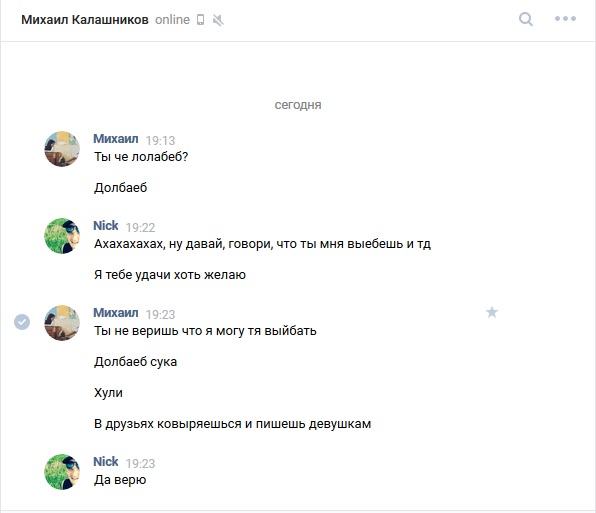Select the message 'Да верю'
596x513 pixels.
tap(120, 480)
